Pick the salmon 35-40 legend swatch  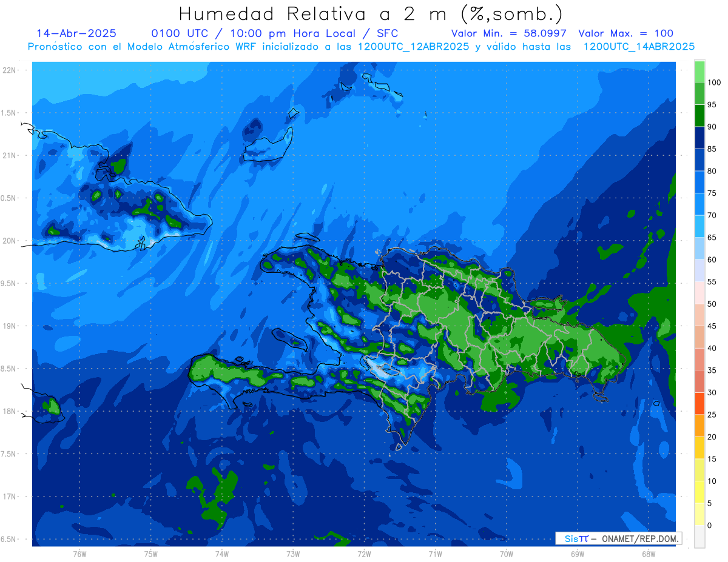(x=699, y=359)
